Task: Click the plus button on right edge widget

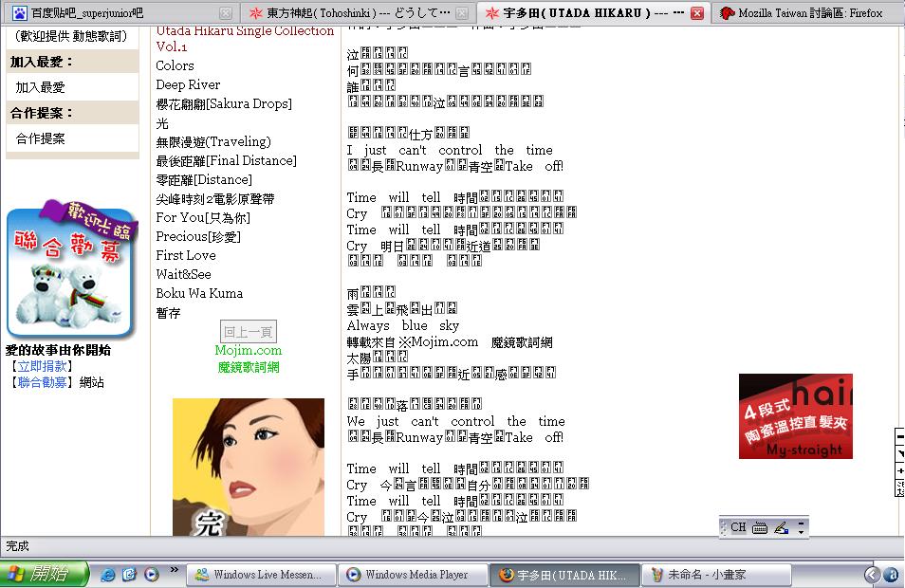Action: point(900,470)
